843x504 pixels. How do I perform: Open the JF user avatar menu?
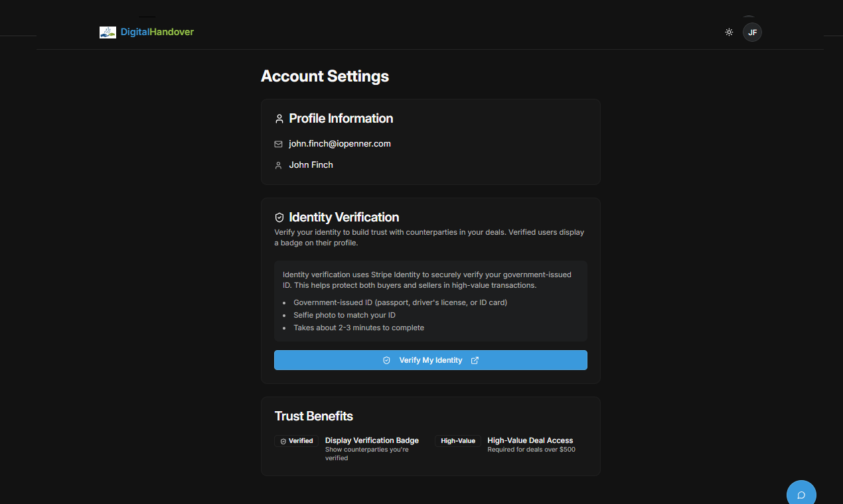(752, 32)
